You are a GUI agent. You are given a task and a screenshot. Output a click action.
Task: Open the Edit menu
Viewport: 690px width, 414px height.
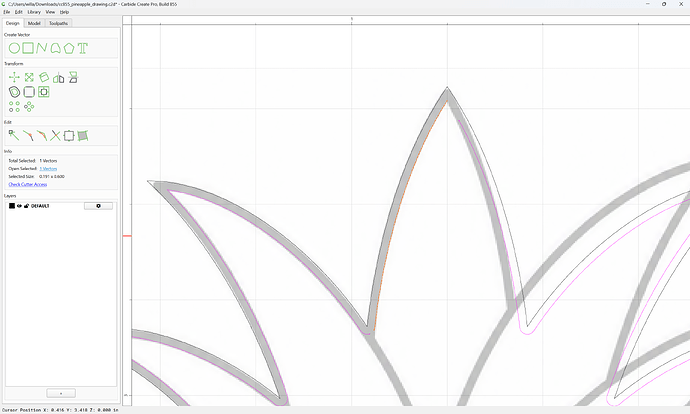pyautogui.click(x=18, y=12)
